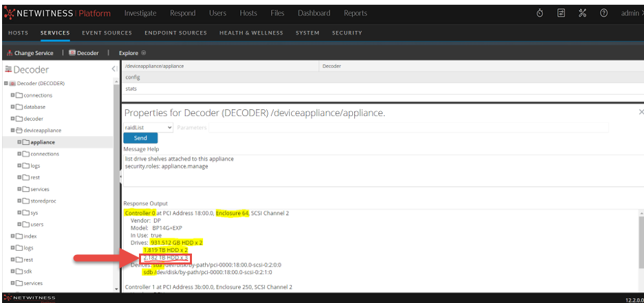Open the Investigate menu
This screenshot has height=303, width=644.
pos(140,13)
